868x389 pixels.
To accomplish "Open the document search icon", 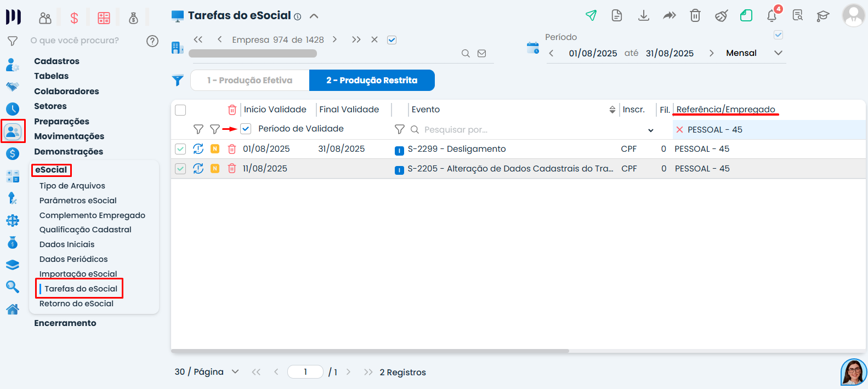I will 798,15.
